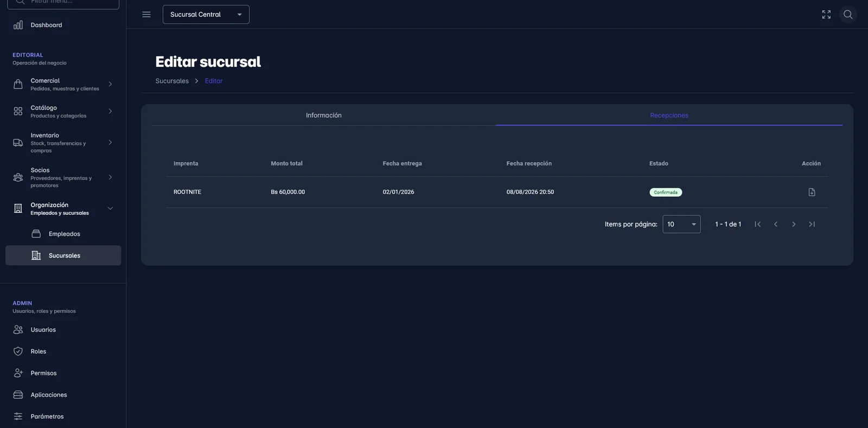The width and height of the screenshot is (868, 428).
Task: Download the ROOTNITE reception document icon
Action: (x=812, y=192)
